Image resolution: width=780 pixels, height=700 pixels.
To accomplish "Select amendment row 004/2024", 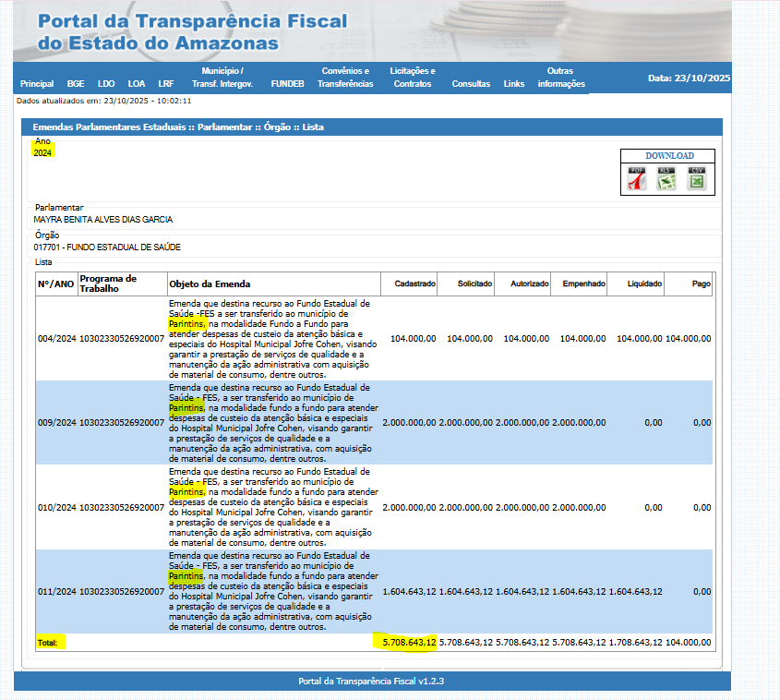I will 55,339.
